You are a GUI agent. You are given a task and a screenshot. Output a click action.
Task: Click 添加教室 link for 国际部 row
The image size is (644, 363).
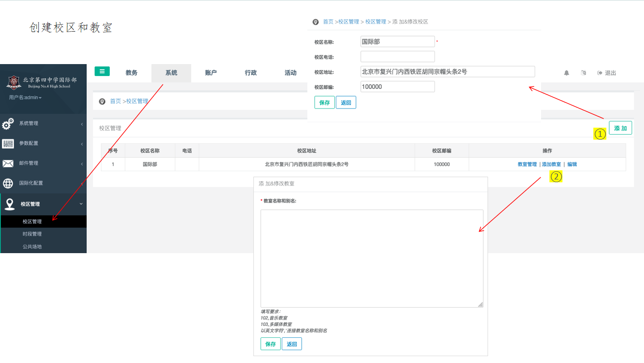[551, 164]
